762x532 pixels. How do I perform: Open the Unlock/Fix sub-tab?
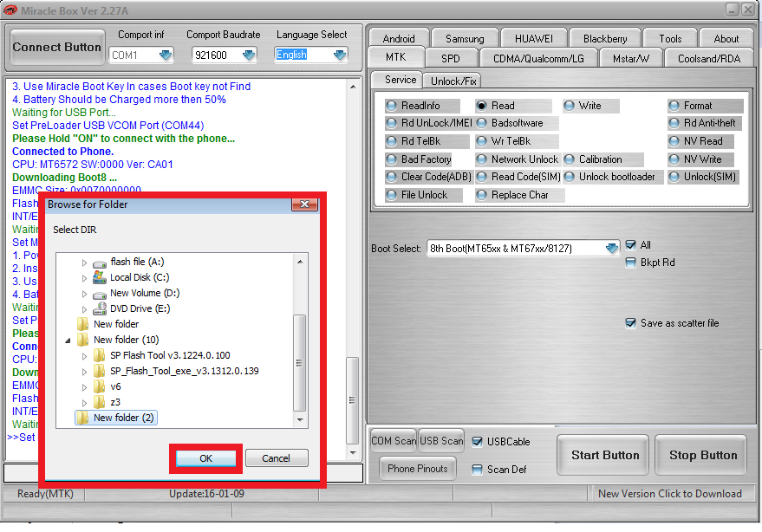click(453, 81)
